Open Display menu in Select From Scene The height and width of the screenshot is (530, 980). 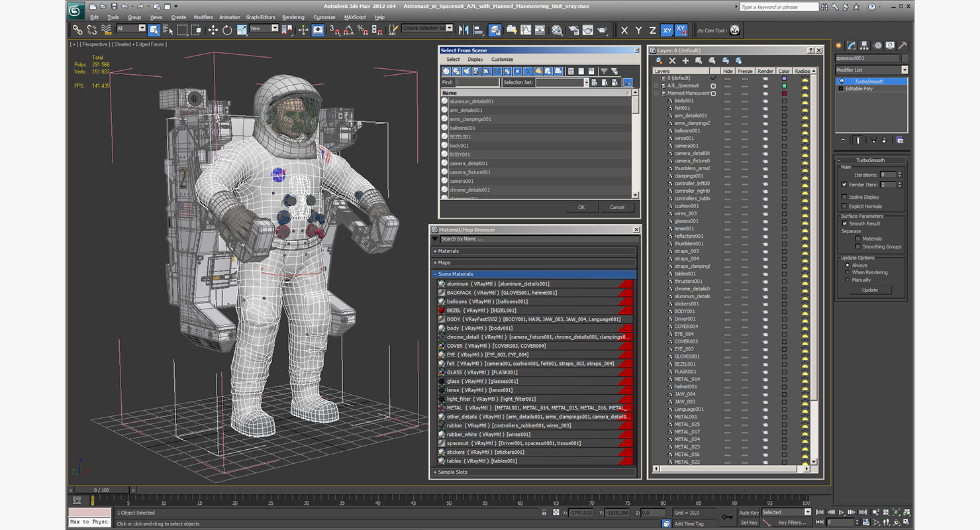pos(475,60)
